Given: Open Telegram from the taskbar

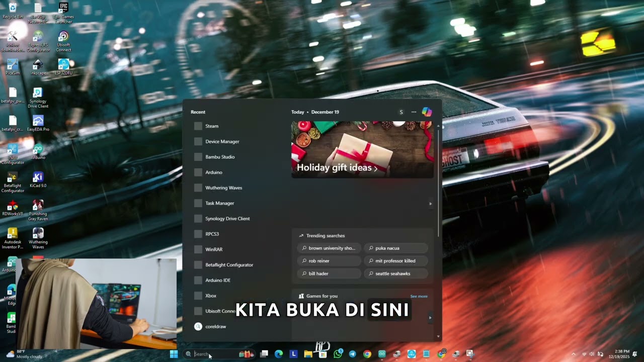Looking at the screenshot, I should [352, 354].
